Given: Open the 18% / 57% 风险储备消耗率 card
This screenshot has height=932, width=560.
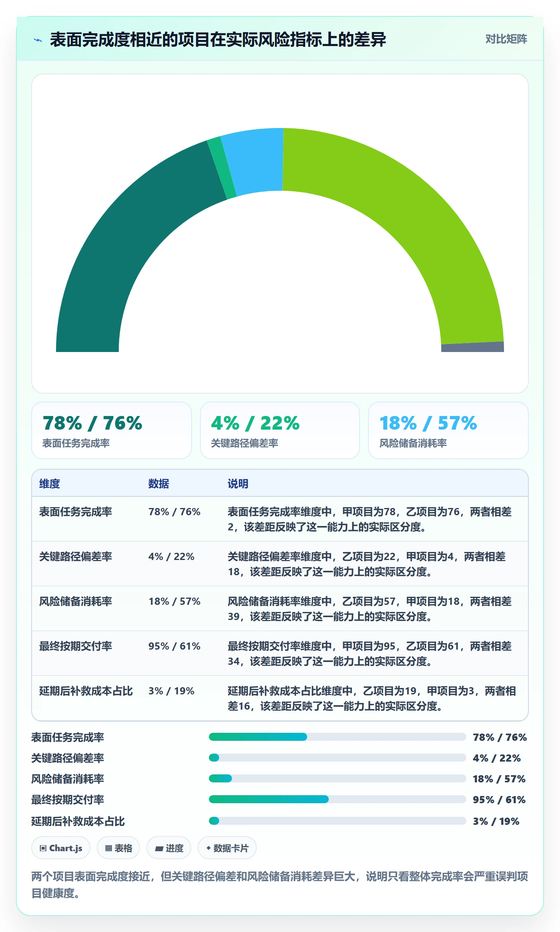Looking at the screenshot, I should [x=448, y=430].
